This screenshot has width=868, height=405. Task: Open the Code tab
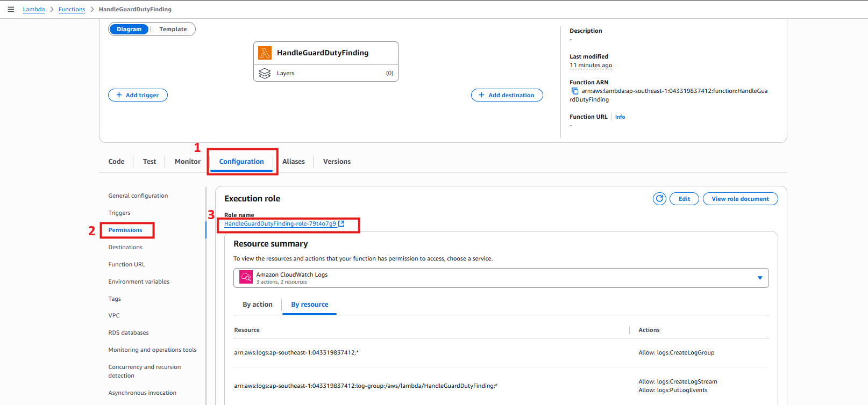point(116,161)
